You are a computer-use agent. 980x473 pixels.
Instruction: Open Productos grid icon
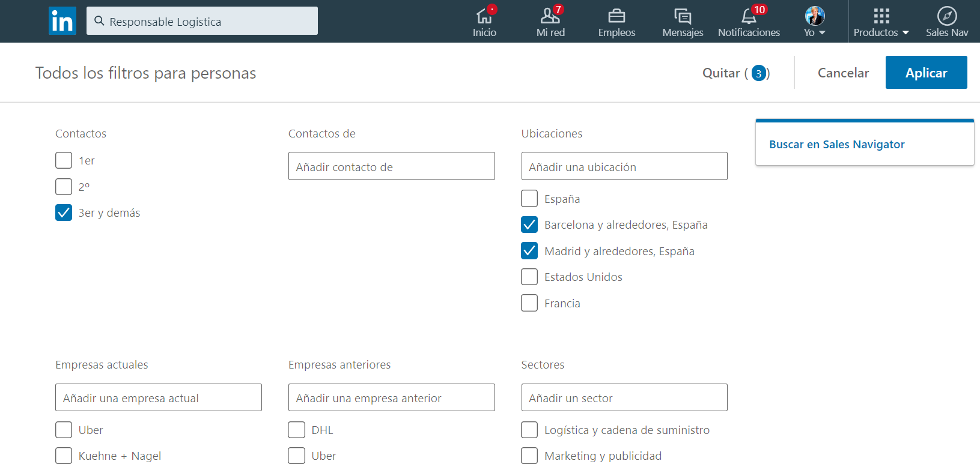(x=881, y=16)
